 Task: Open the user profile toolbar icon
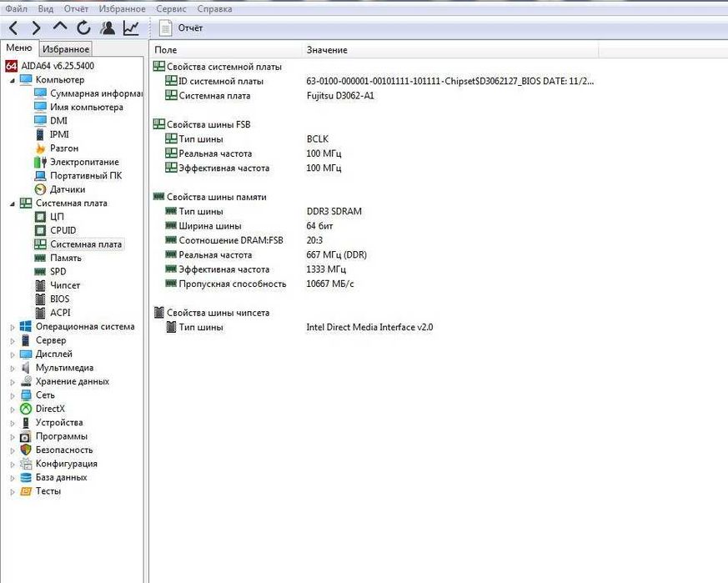pos(108,28)
